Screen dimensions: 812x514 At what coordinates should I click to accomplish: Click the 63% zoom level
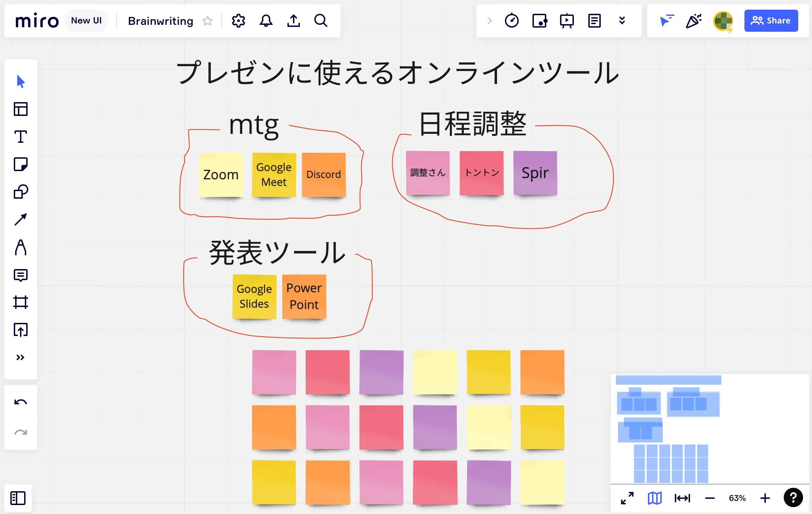[737, 498]
